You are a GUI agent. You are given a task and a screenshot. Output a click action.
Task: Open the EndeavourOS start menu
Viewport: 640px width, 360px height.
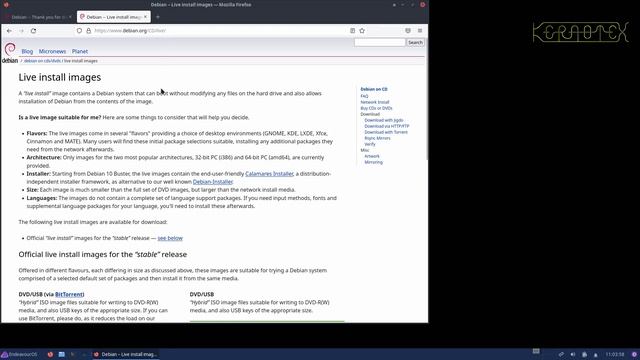pos(19,354)
